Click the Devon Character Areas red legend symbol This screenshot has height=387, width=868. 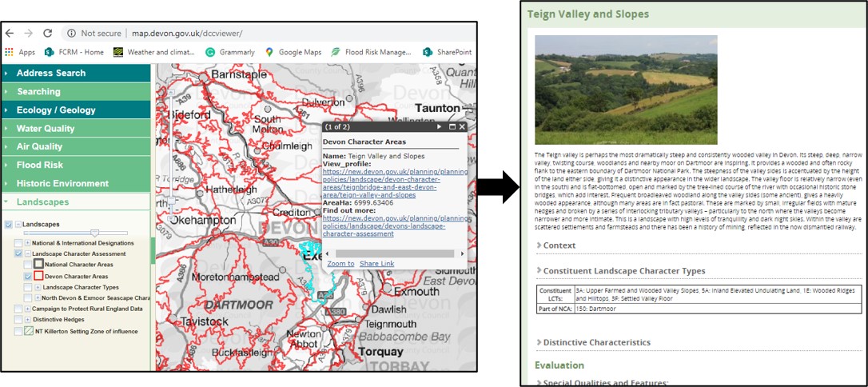pyautogui.click(x=38, y=276)
